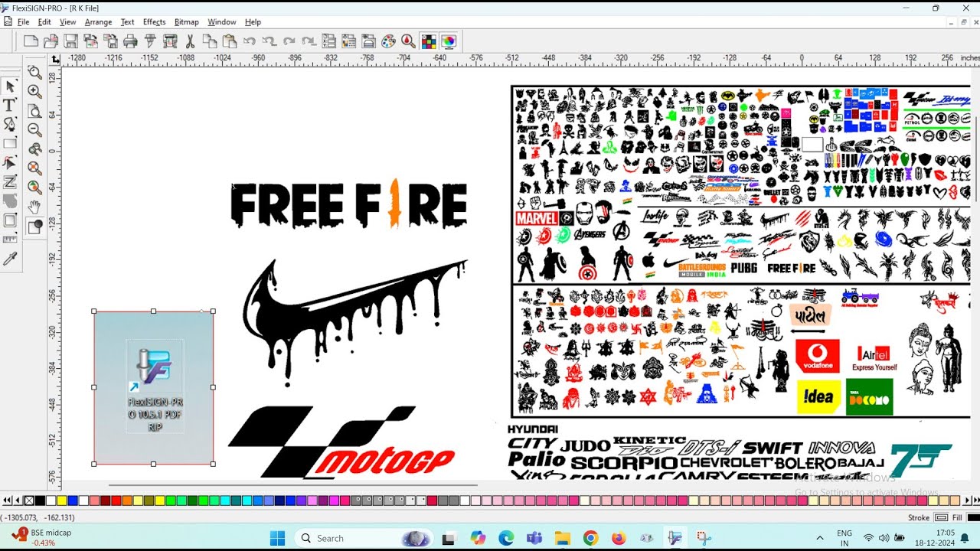Viewport: 980px width, 551px height.
Task: Click the Stroke indicator box in status bar
Action: [941, 518]
